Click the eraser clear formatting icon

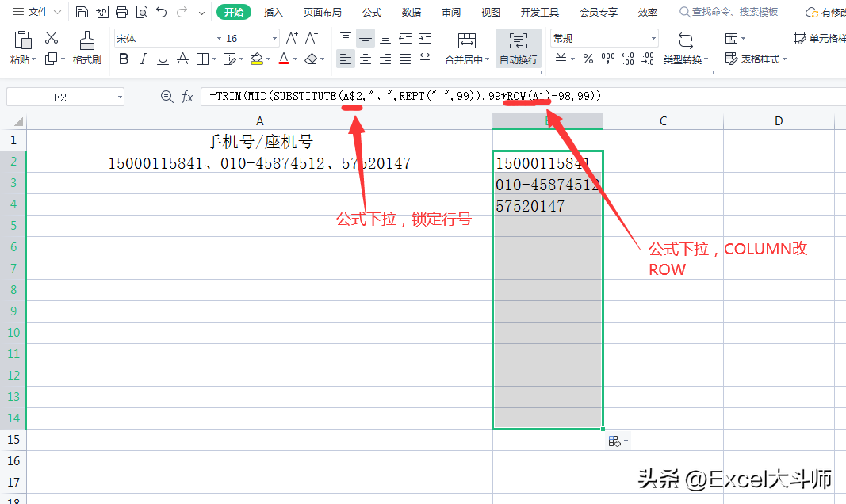tap(311, 59)
